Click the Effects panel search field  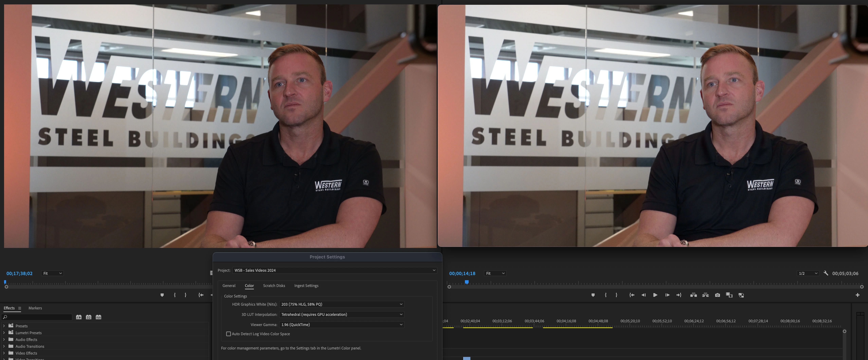coord(39,317)
